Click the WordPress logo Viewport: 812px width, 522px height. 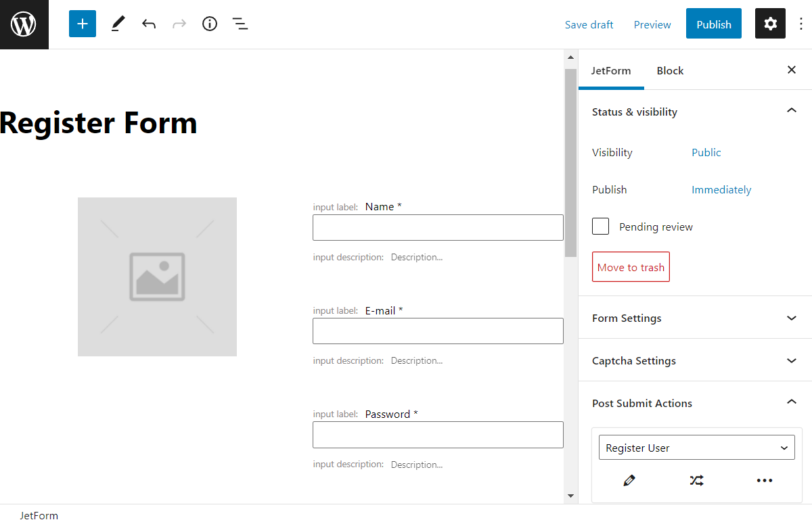pos(24,23)
